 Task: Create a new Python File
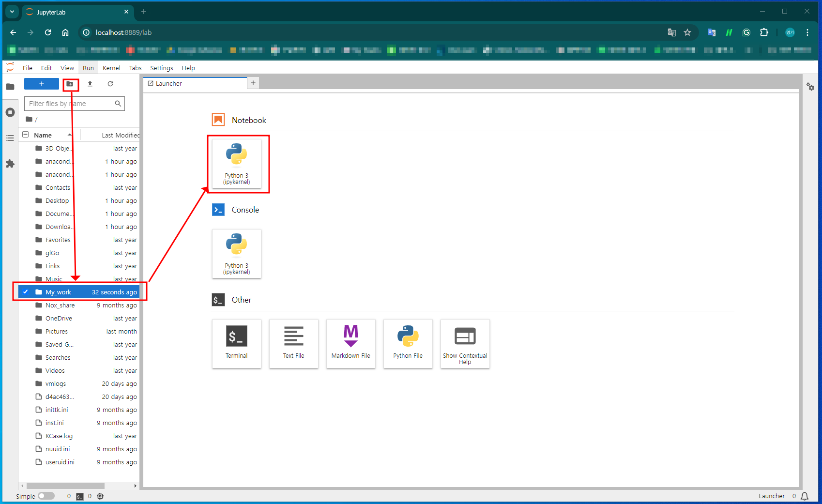click(408, 344)
